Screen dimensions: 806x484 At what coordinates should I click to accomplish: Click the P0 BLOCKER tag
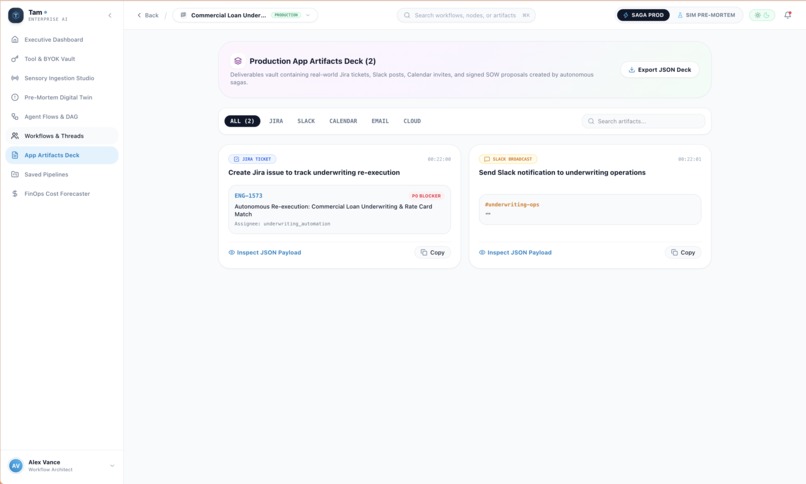(x=426, y=196)
